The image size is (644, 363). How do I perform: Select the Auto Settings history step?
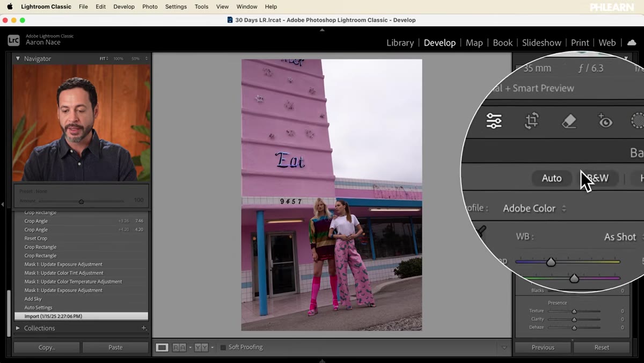click(81, 308)
